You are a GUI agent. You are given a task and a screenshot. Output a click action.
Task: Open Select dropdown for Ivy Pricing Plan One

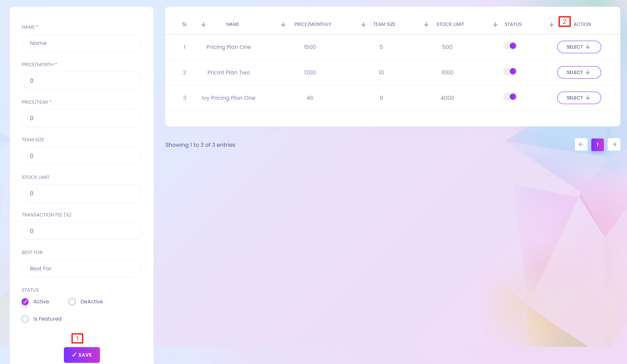579,98
